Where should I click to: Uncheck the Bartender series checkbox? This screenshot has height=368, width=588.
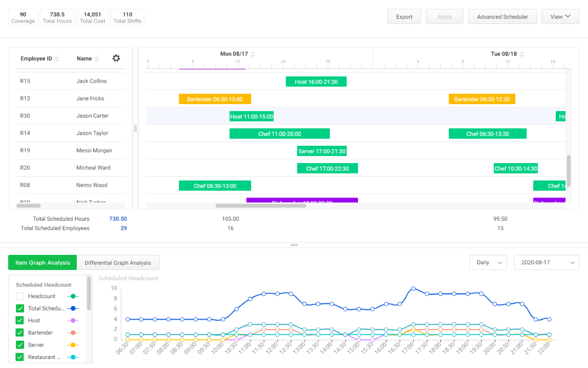[20, 333]
